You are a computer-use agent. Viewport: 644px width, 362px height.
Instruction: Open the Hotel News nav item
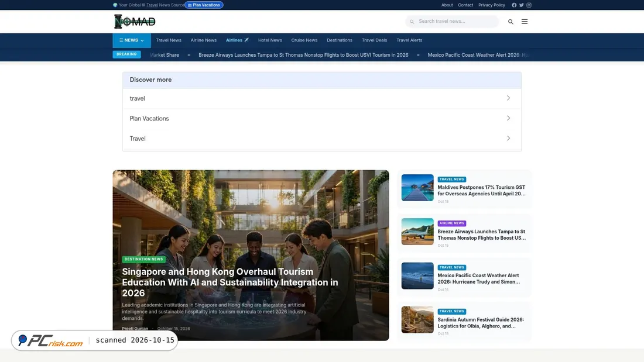270,40
